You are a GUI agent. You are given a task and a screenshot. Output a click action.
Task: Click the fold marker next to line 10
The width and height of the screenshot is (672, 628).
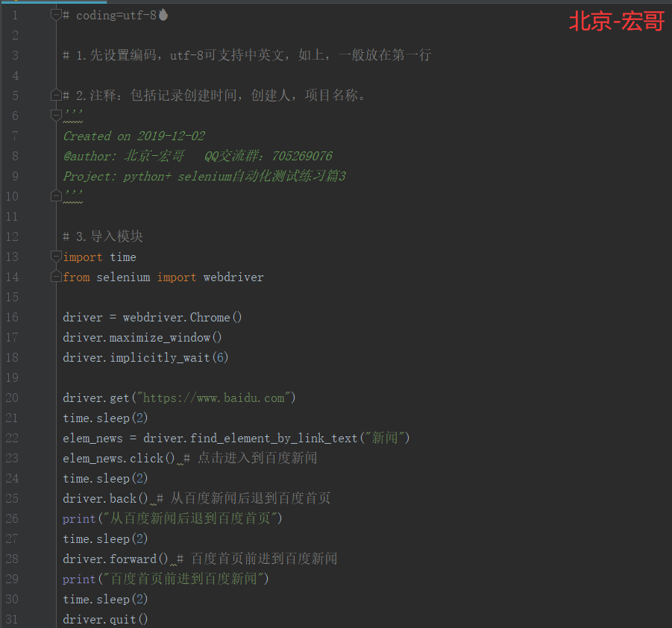coord(56,196)
